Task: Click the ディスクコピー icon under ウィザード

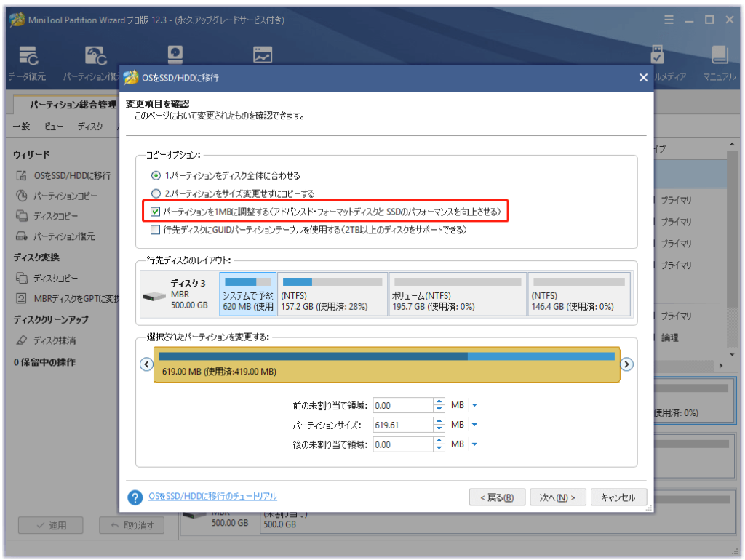Action: 22,216
